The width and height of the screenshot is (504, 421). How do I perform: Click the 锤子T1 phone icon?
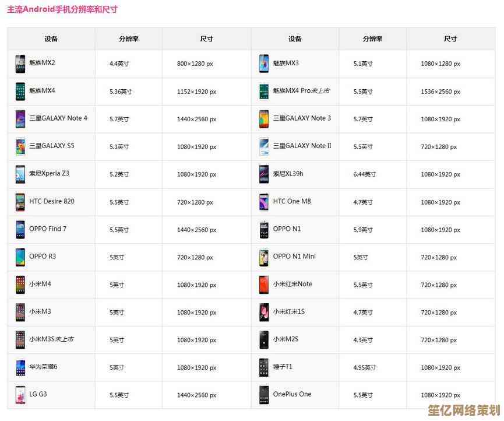264,367
